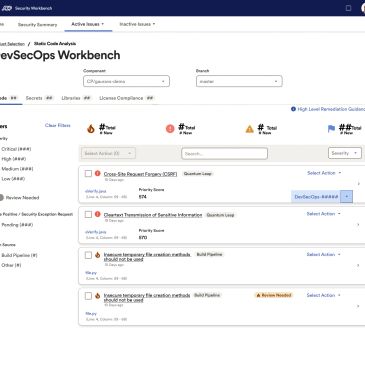The width and height of the screenshot is (365, 365).
Task: Switch to the Libraries ## tab
Action: pos(76,98)
